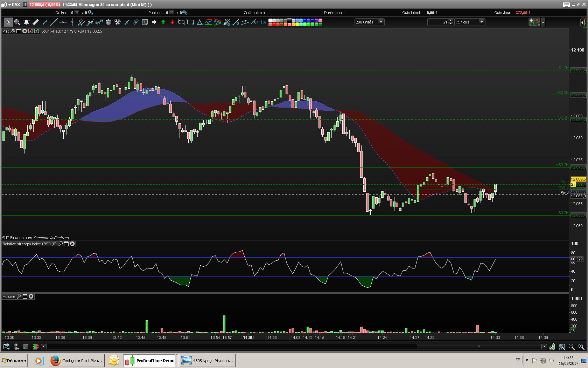Click the DAX instrument info icon

(x=25, y=5)
